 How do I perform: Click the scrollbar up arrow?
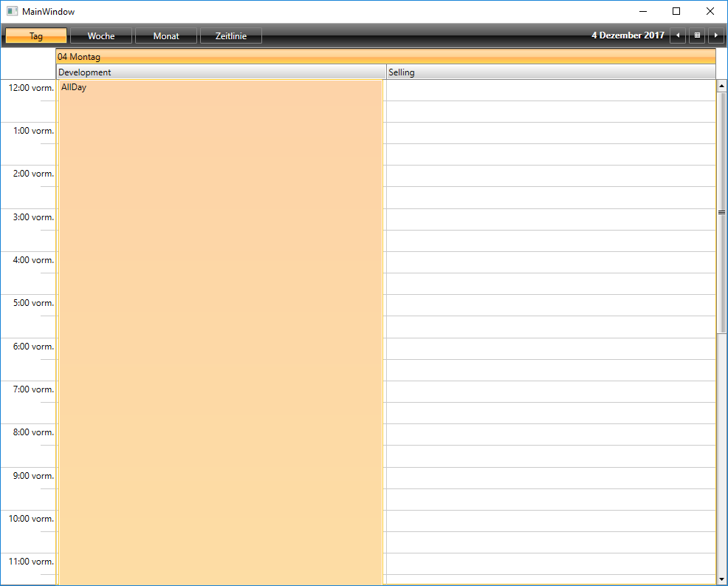pyautogui.click(x=721, y=86)
